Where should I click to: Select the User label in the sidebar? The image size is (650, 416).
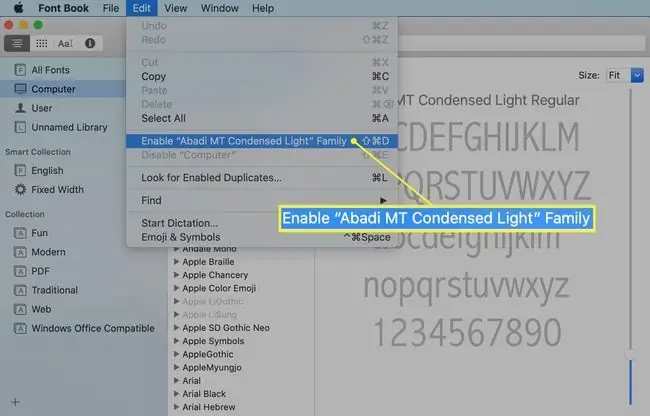[x=42, y=108]
